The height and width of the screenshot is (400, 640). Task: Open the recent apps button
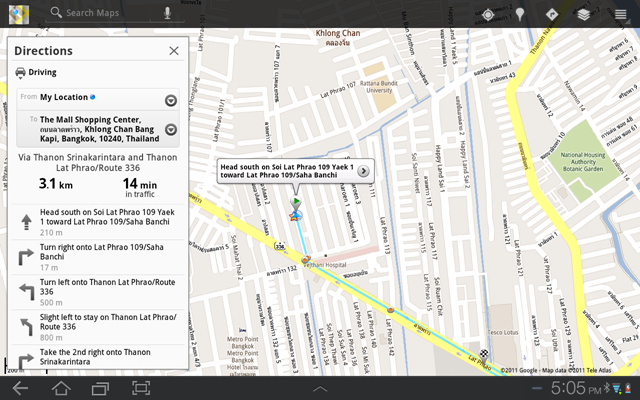click(x=100, y=388)
